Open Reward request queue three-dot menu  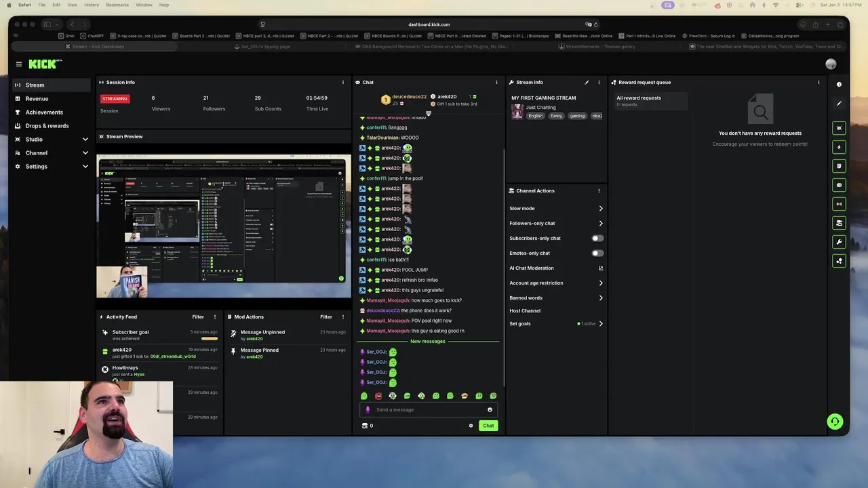point(818,83)
